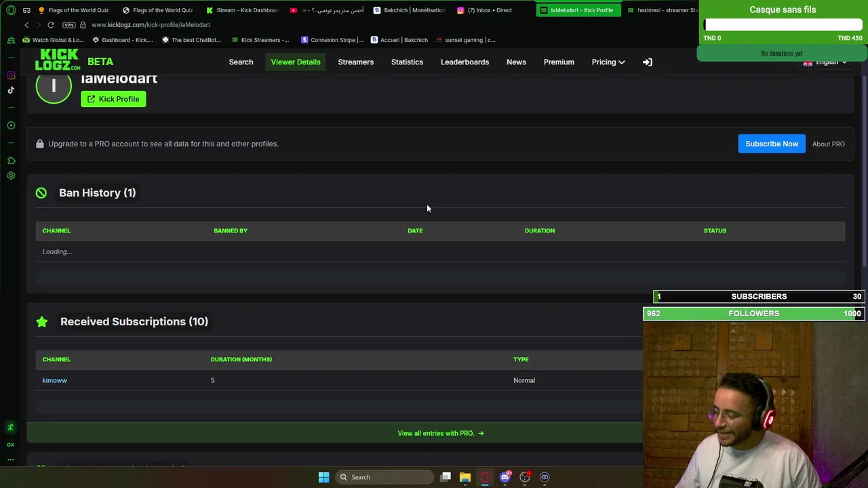Click the Kick Profile button

(x=113, y=99)
